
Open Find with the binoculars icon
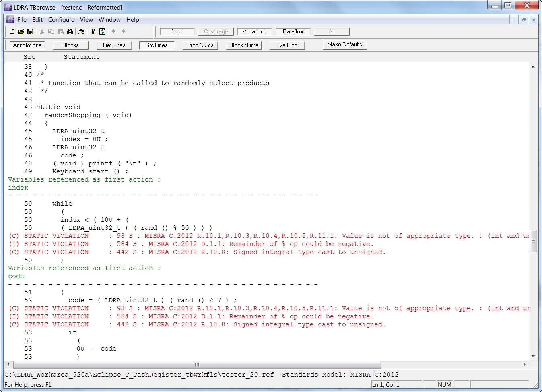click(x=70, y=31)
